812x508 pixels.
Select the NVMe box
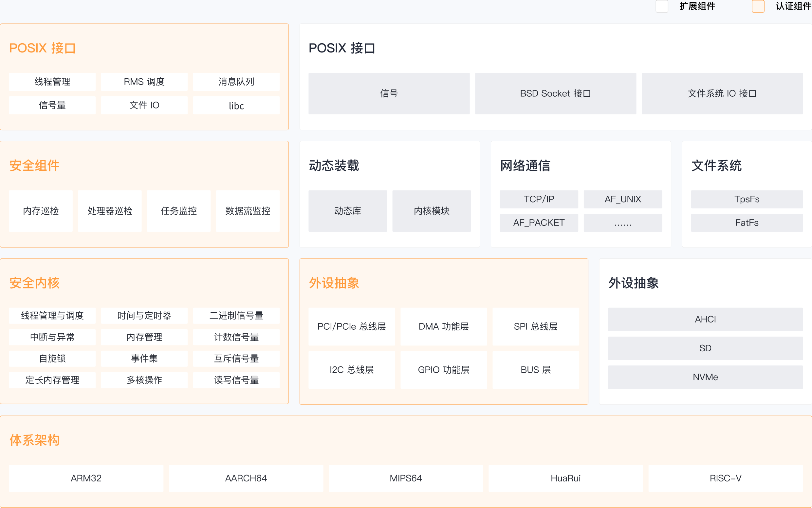coord(705,377)
